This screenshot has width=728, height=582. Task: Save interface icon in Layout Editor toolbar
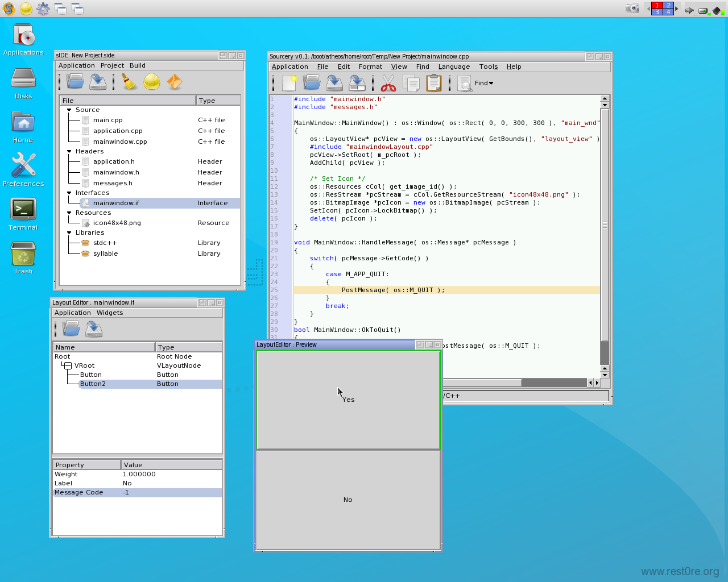94,329
